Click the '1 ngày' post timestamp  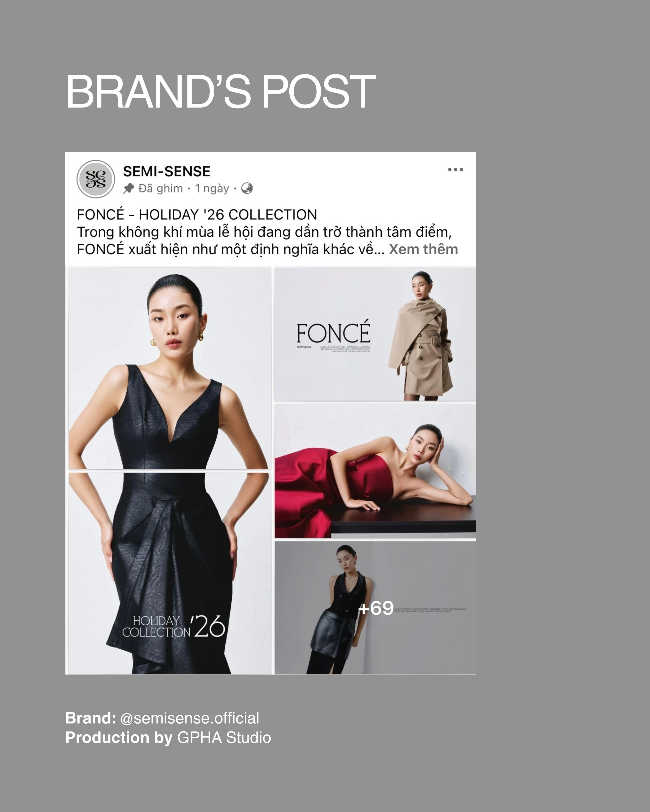pos(212,188)
